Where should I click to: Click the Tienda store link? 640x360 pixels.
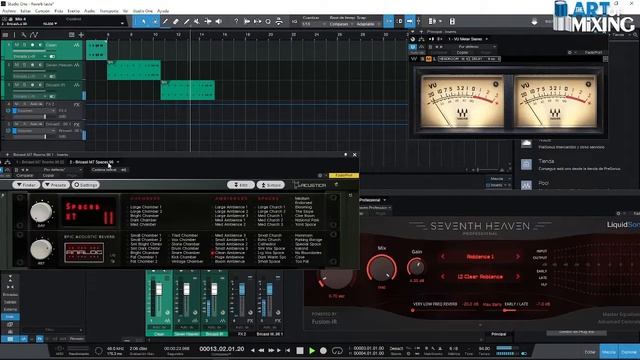point(546,162)
